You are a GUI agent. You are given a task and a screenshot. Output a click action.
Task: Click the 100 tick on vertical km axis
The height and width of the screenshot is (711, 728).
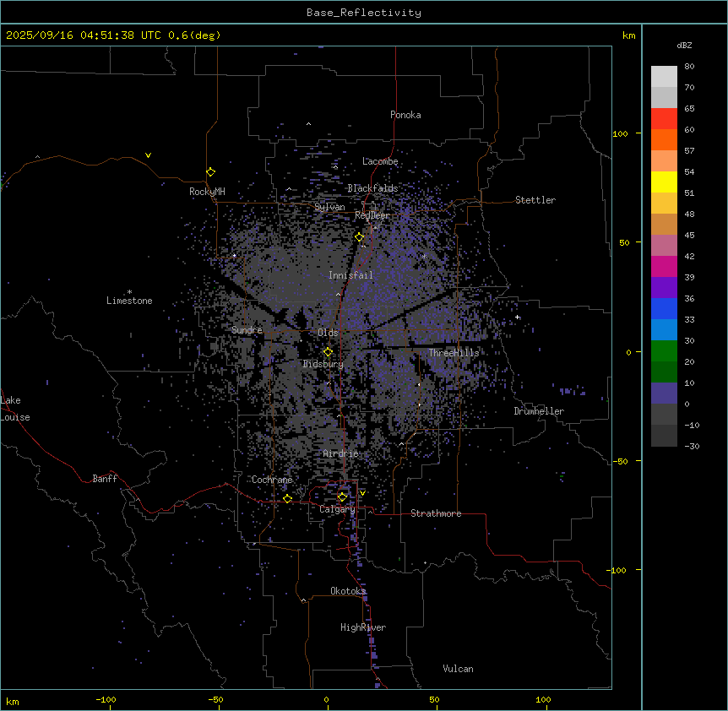tap(620, 133)
